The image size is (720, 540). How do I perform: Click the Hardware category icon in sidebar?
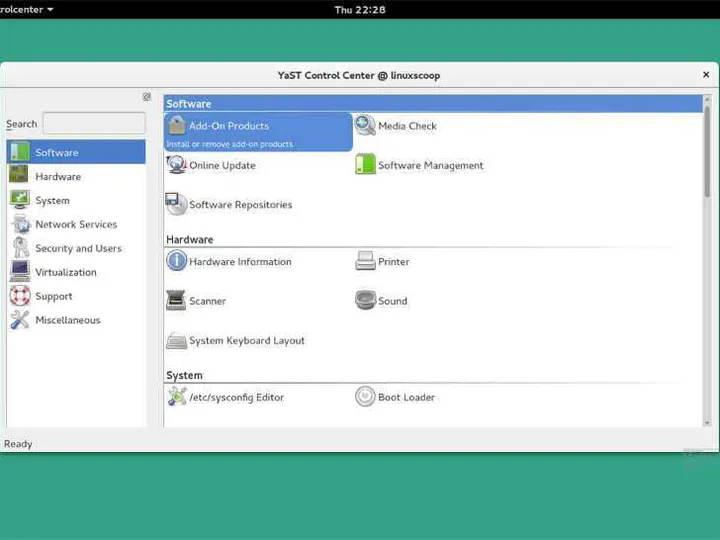[x=19, y=175]
